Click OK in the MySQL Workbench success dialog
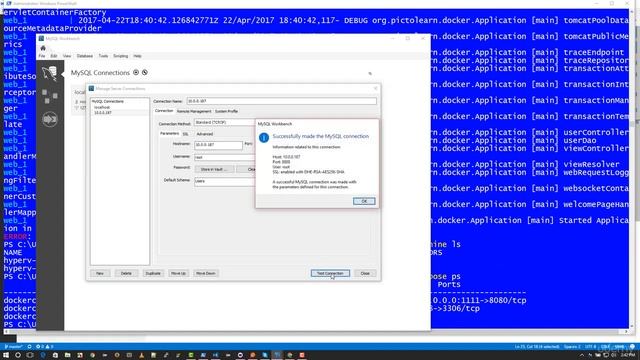Image resolution: width=640 pixels, height=360 pixels. pos(364,201)
